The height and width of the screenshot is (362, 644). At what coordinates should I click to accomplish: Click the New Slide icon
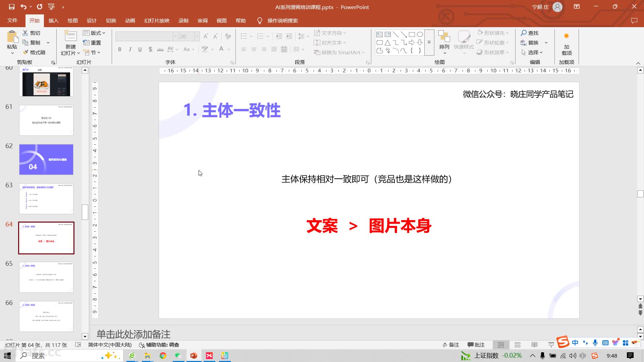coord(70,36)
